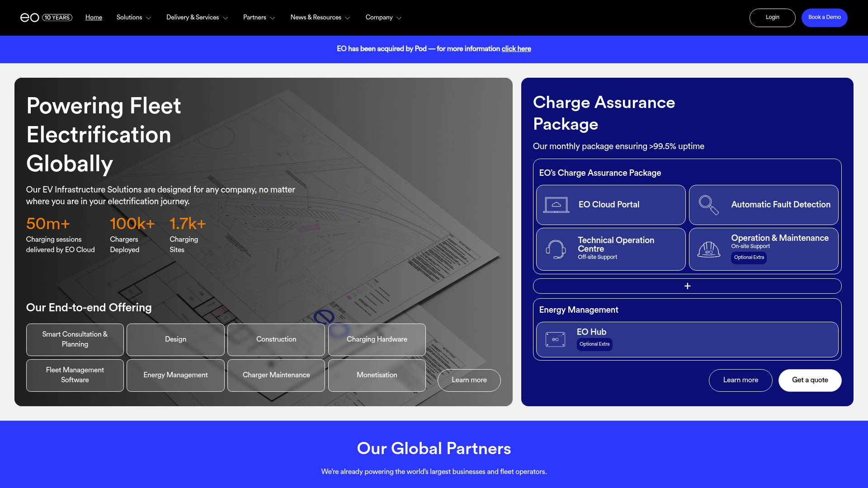The image size is (868, 488).
Task: Click Learn more in Fleet Electrification panel
Action: coord(469,380)
